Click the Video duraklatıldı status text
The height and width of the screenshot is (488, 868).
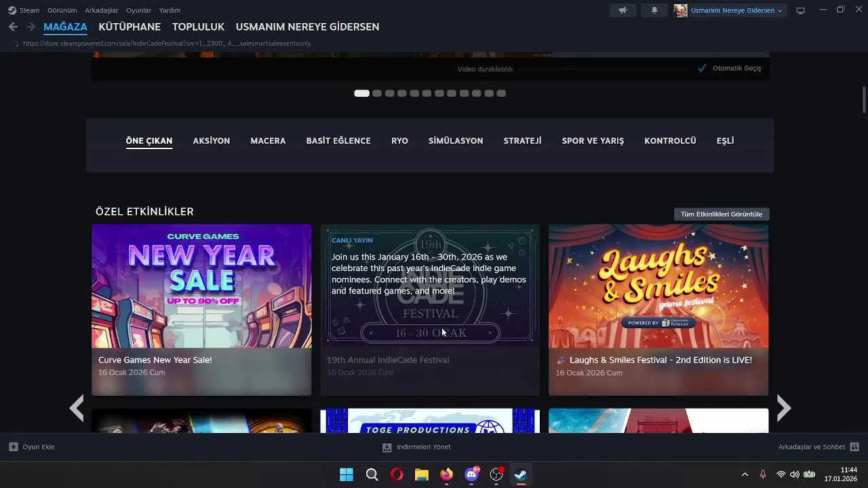point(485,69)
